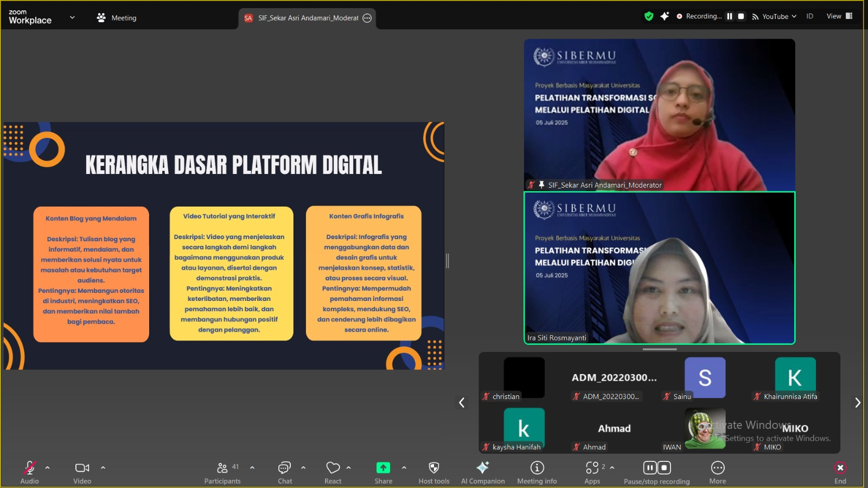Open the Zoom Workplace dropdown chevron
The image size is (868, 488).
72,17
